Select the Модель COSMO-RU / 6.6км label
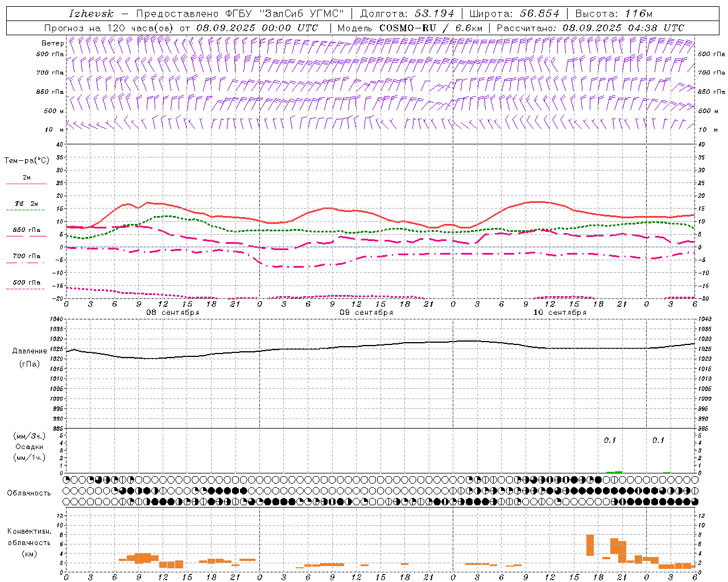The image size is (728, 582). coord(410,28)
